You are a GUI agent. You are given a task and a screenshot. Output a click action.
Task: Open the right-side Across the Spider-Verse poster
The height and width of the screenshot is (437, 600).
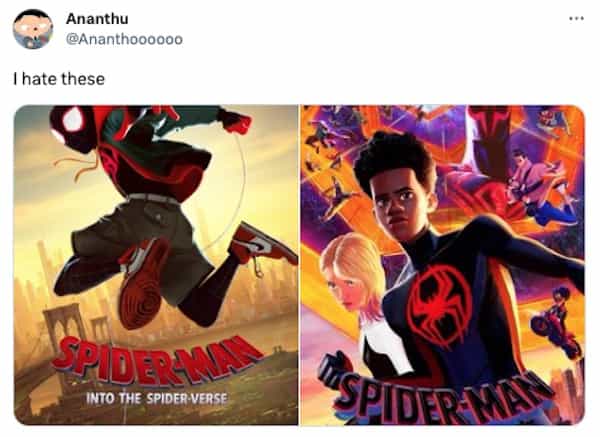[x=442, y=265]
